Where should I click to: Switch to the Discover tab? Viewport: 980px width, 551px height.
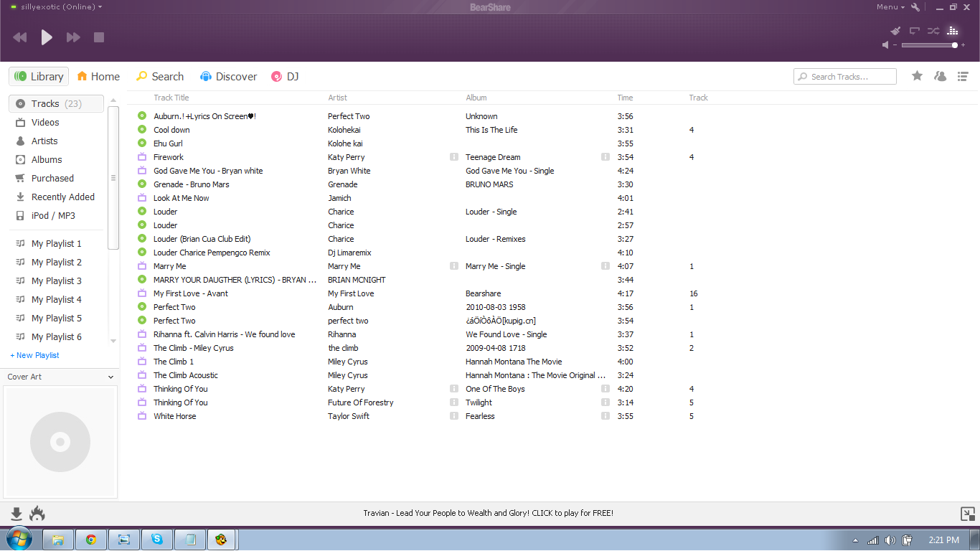tap(228, 77)
